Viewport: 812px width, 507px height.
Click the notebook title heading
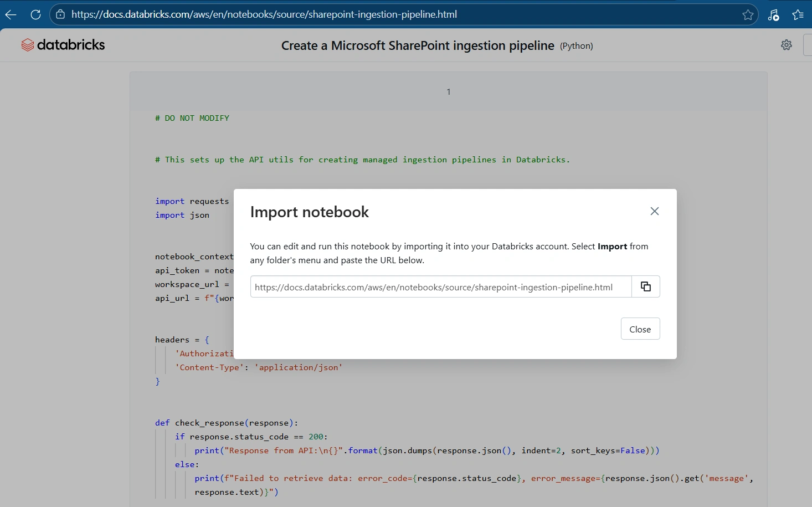pos(418,45)
